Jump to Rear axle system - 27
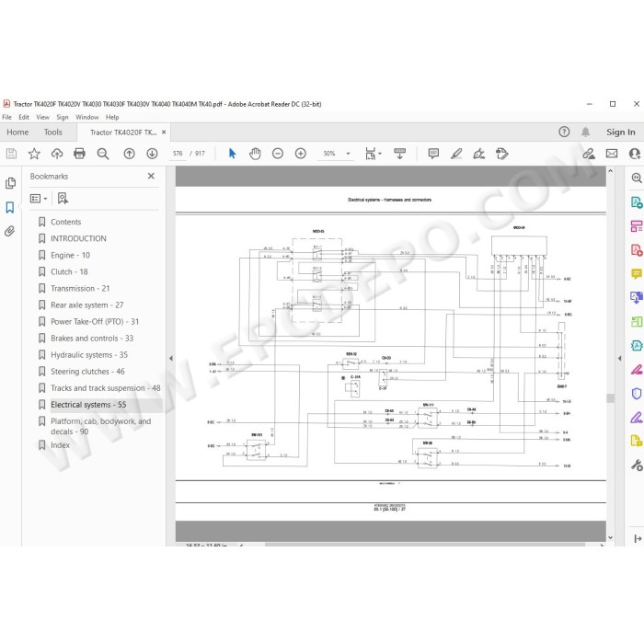 (86, 305)
